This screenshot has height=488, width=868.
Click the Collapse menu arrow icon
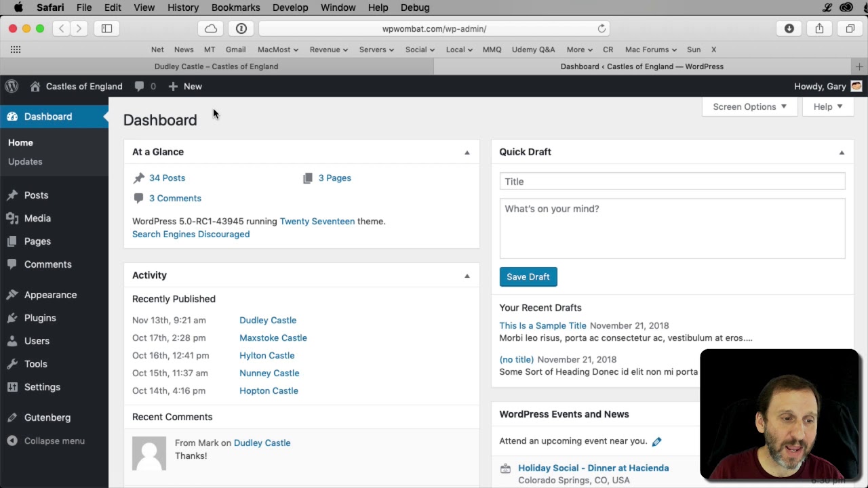tap(12, 441)
